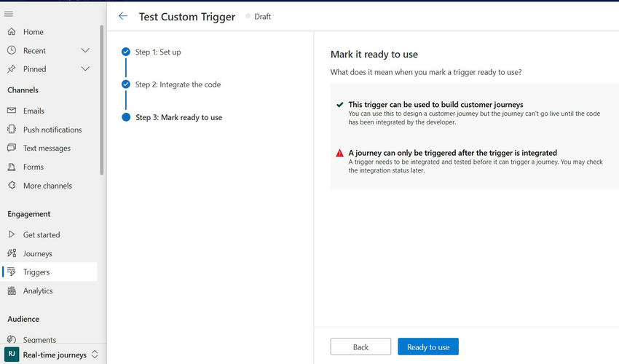Click the Text messages icon
Image resolution: width=619 pixels, height=364 pixels.
[11, 148]
